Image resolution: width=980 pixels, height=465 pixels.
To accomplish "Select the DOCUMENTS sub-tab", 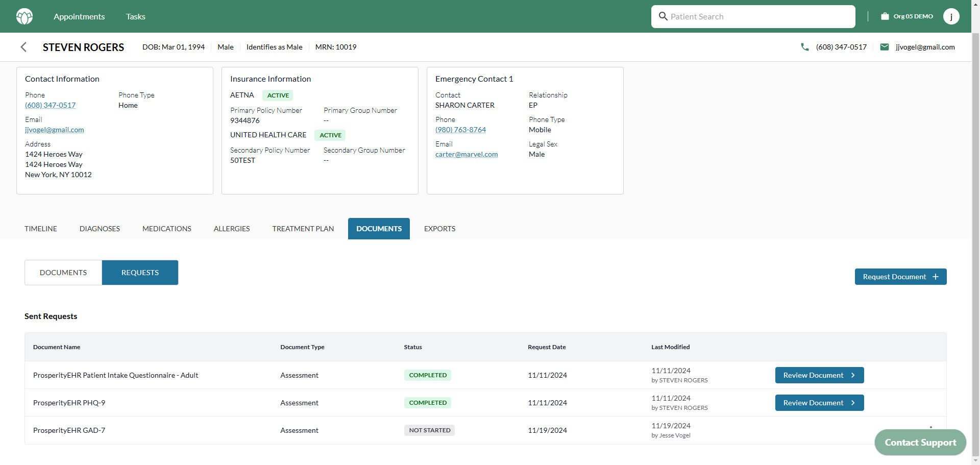I will (x=63, y=272).
